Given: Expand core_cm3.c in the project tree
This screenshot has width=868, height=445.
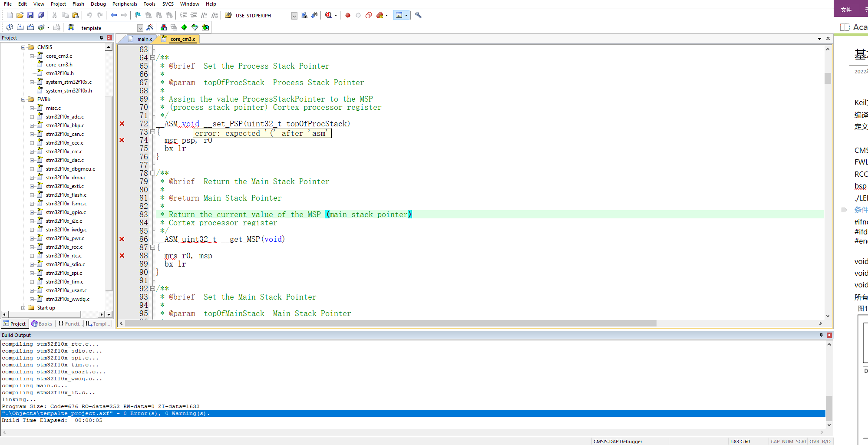Looking at the screenshot, I should tap(32, 56).
